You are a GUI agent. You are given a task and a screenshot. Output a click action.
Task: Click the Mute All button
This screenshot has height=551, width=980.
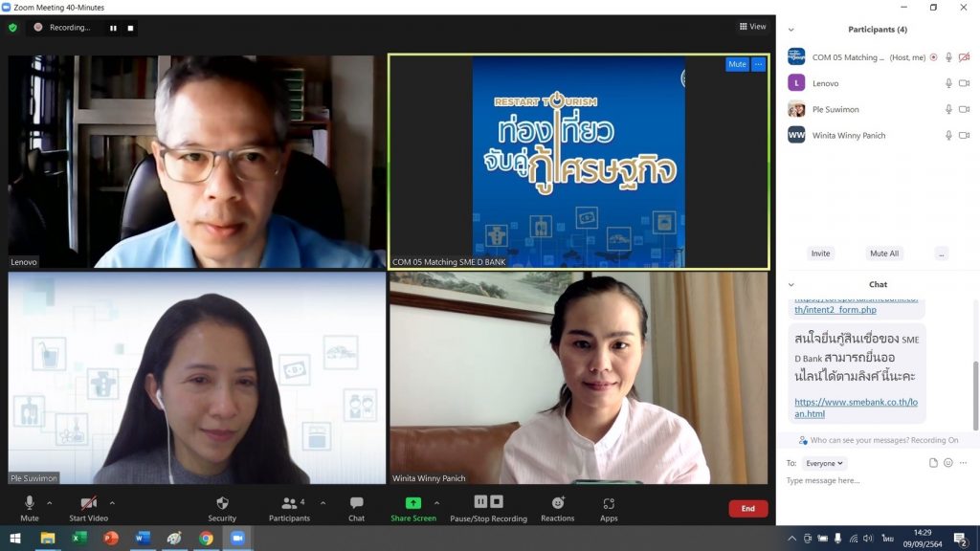pyautogui.click(x=883, y=253)
